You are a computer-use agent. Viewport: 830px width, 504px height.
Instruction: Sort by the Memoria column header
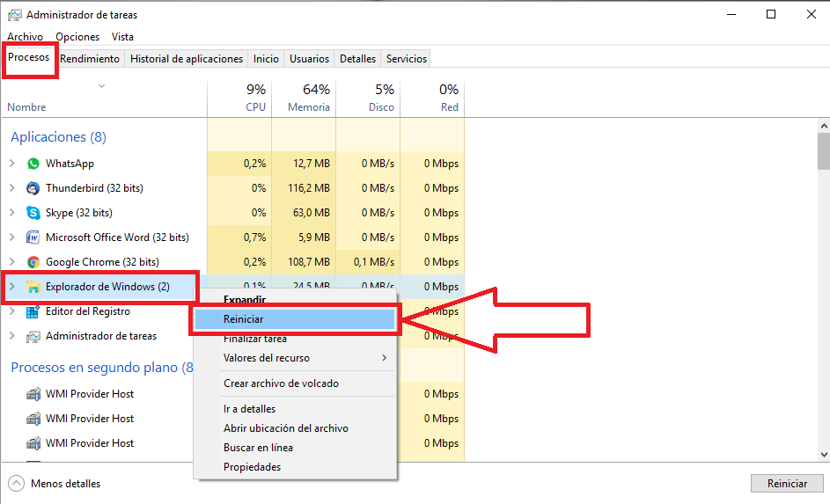304,99
